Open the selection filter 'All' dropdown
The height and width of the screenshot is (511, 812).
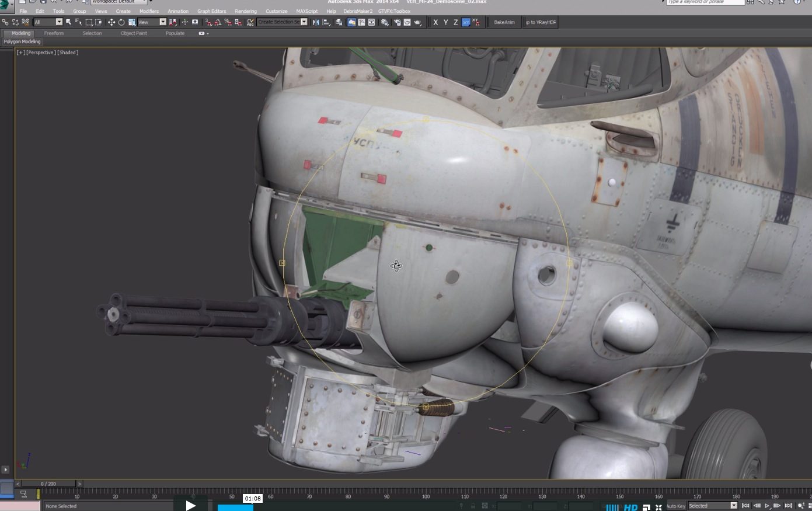click(x=58, y=22)
